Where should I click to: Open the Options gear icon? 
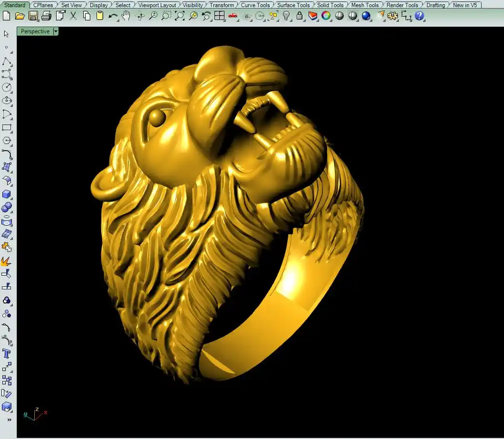coord(392,16)
